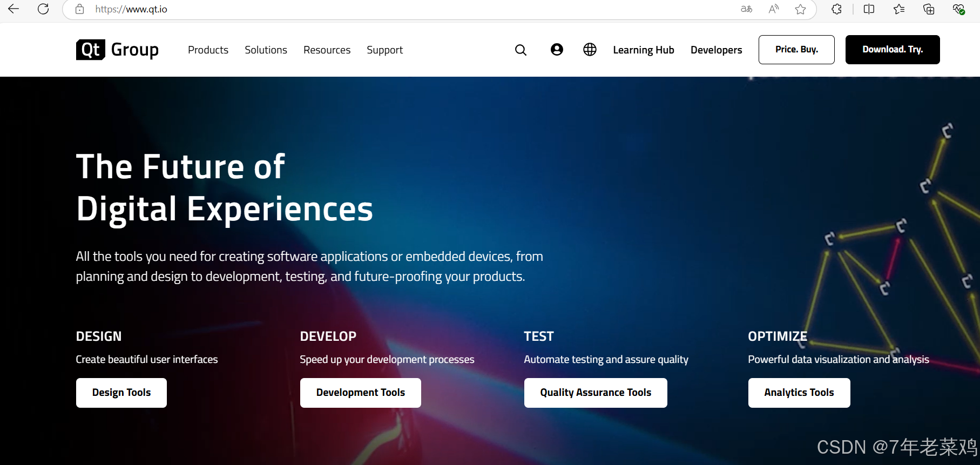Click the Download. Try. button

[893, 50]
